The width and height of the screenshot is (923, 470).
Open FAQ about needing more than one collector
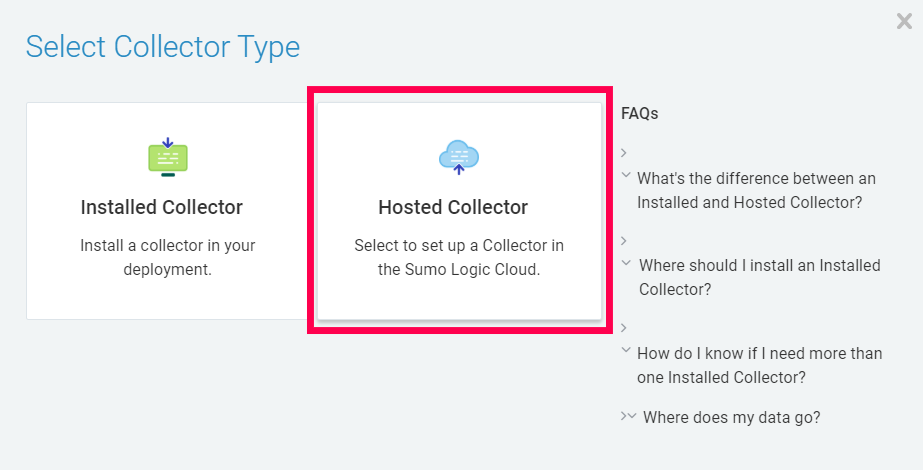[x=759, y=365]
